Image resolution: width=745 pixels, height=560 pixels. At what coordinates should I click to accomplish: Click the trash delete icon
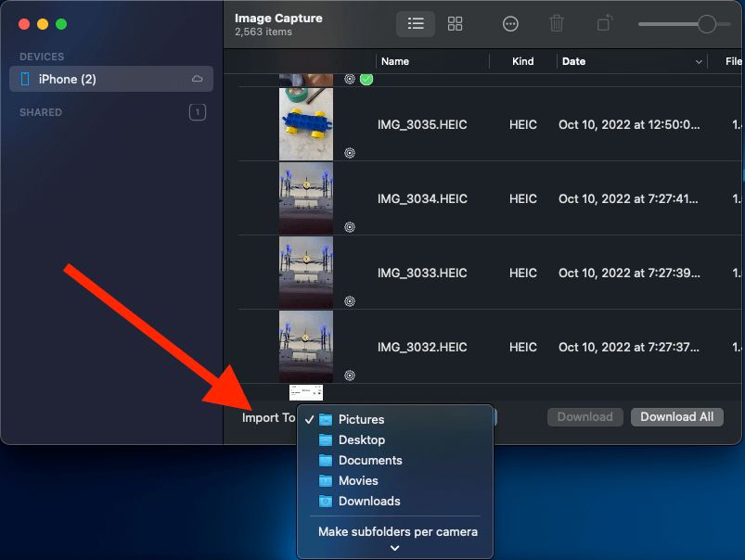click(x=557, y=24)
